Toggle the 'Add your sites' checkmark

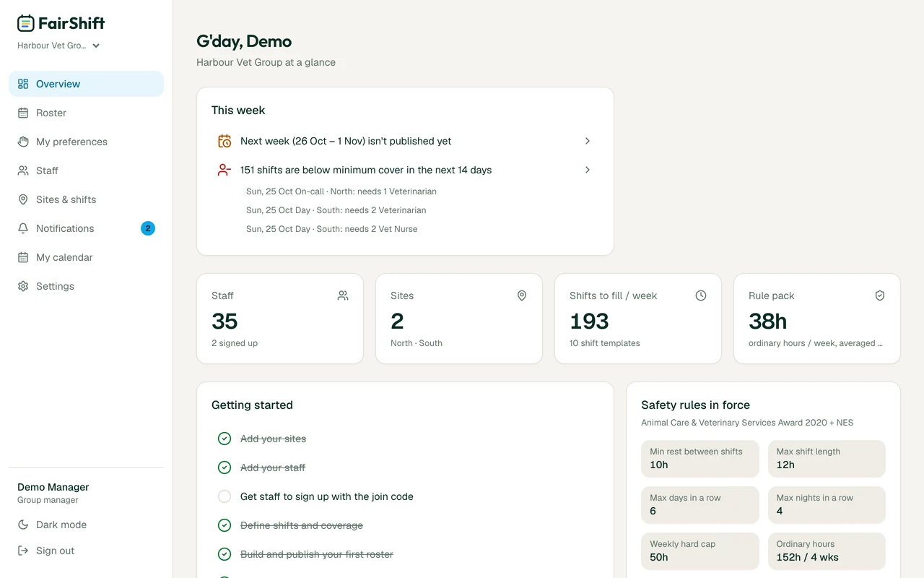[225, 439]
